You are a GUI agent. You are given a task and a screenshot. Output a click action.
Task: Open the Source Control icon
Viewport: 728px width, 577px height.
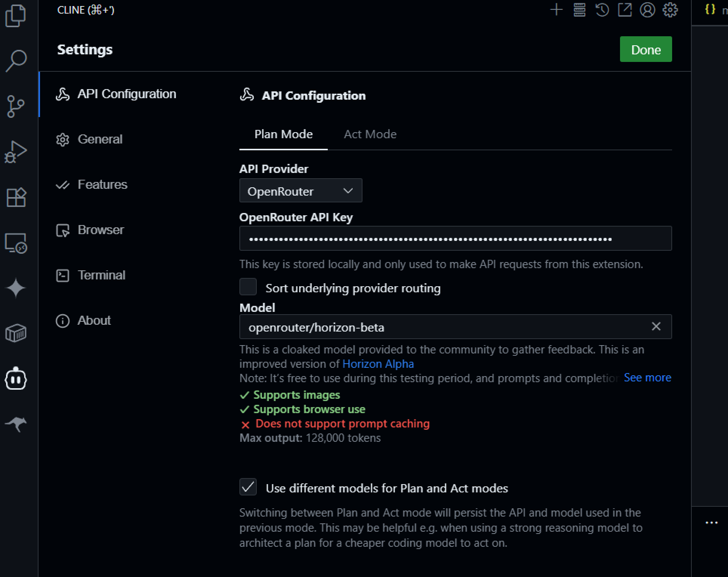tap(16, 107)
